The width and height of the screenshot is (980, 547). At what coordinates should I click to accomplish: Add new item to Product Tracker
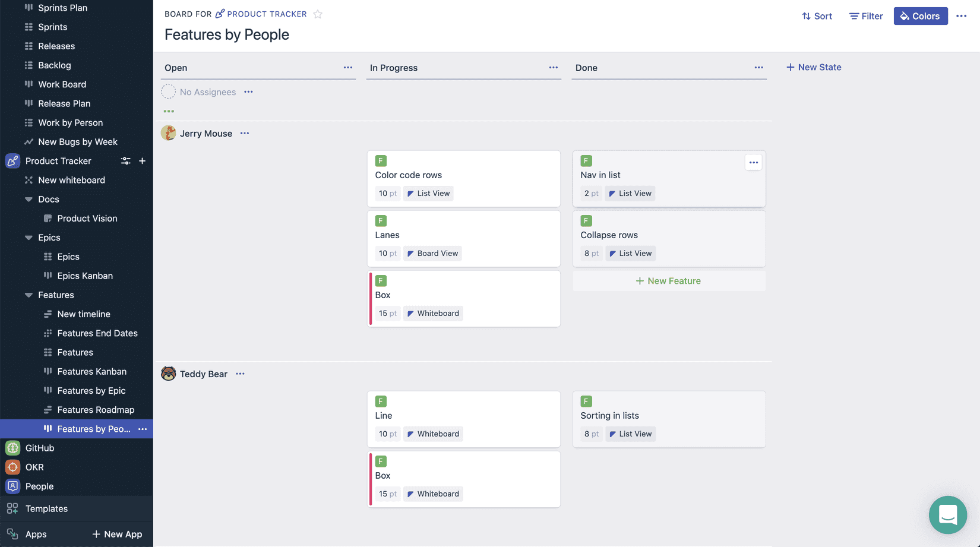142,161
